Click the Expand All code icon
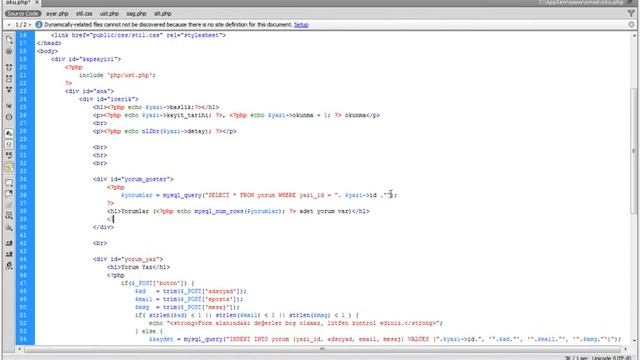The image size is (640, 360). (9, 89)
